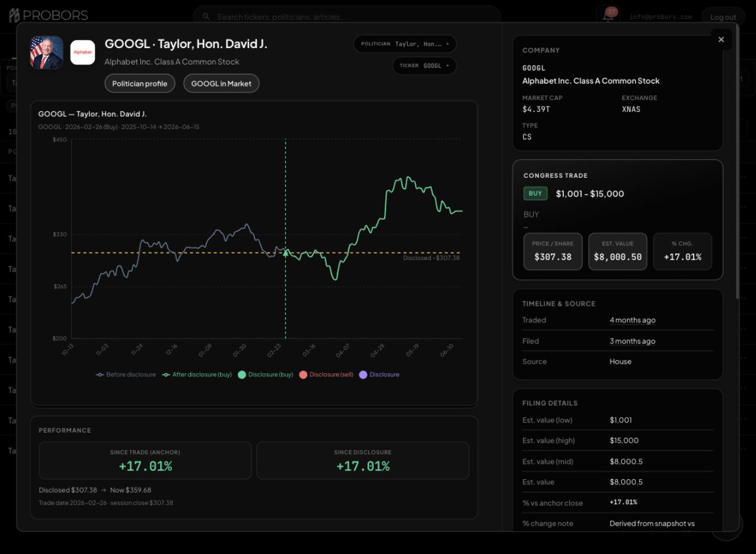Click the Est. value (low) $1,001 row

point(618,420)
